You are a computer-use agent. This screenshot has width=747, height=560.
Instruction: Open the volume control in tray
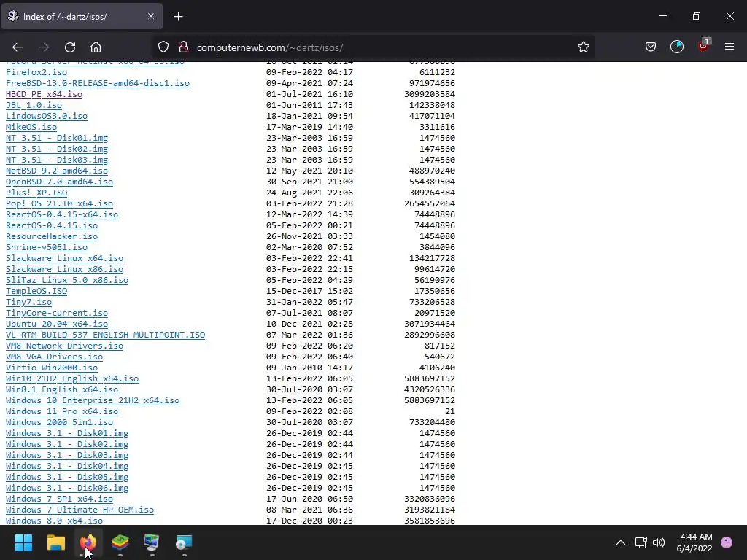point(659,542)
